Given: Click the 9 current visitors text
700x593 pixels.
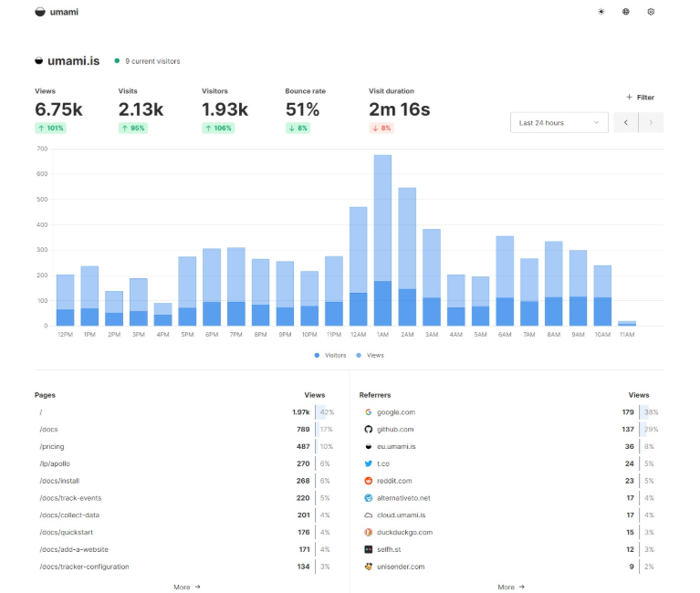Looking at the screenshot, I should click(x=152, y=61).
